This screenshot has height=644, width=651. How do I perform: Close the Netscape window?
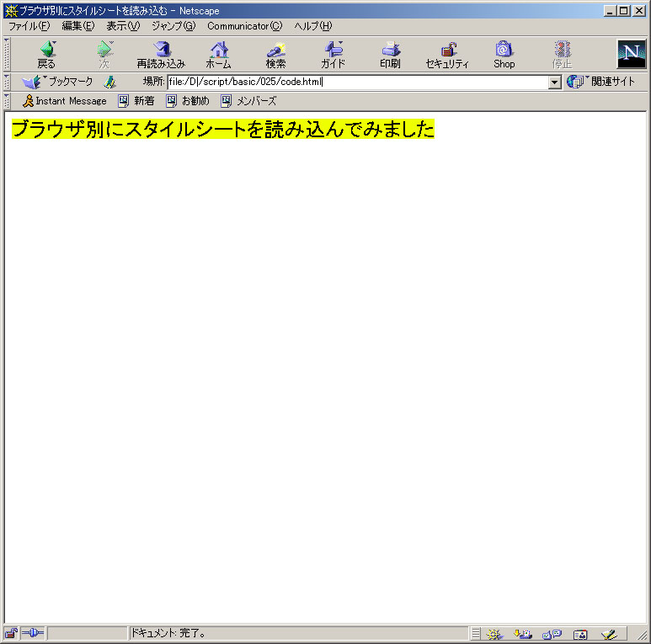[639, 11]
